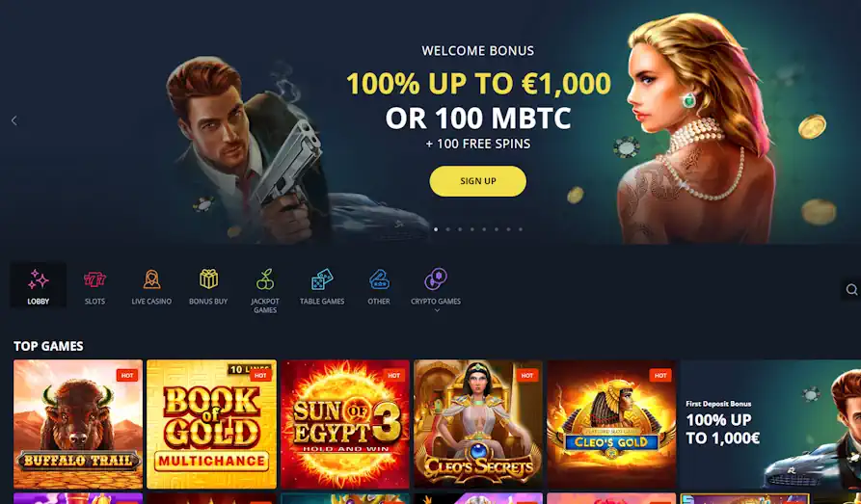Screen dimensions: 861x504
Task: Jump to the last carousel dot
Action: (521, 229)
